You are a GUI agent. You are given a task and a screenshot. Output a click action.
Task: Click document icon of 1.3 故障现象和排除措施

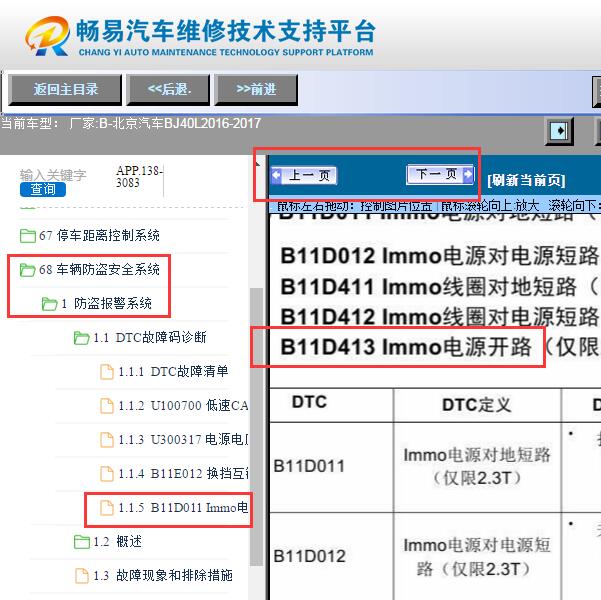(x=81, y=576)
